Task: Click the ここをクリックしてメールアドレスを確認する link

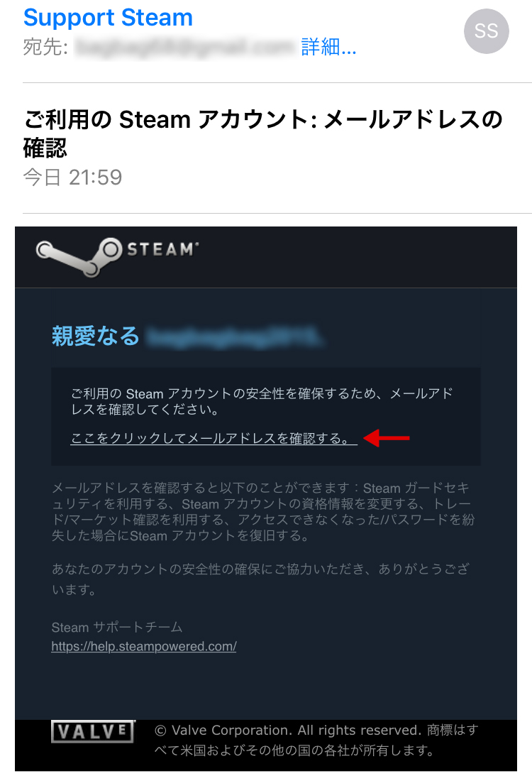Action: (x=214, y=439)
